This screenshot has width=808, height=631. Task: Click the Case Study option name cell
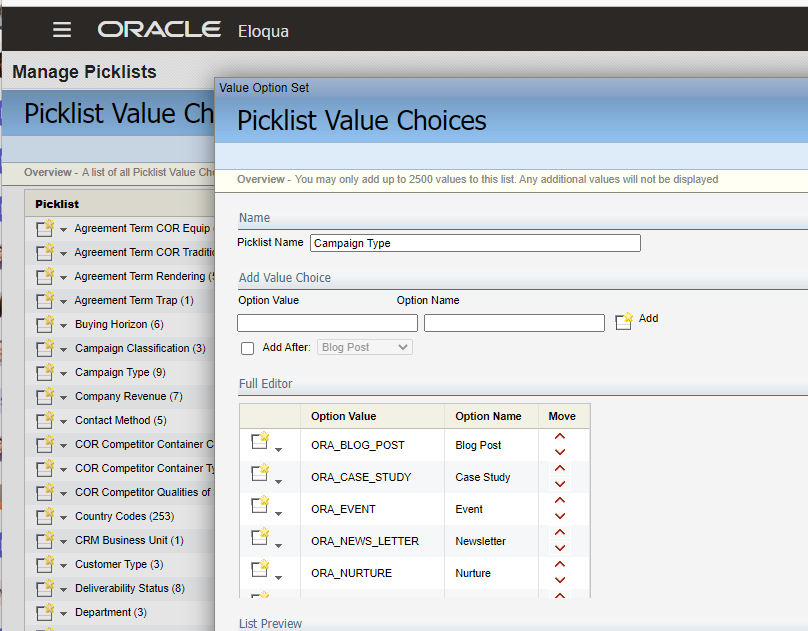click(x=482, y=477)
